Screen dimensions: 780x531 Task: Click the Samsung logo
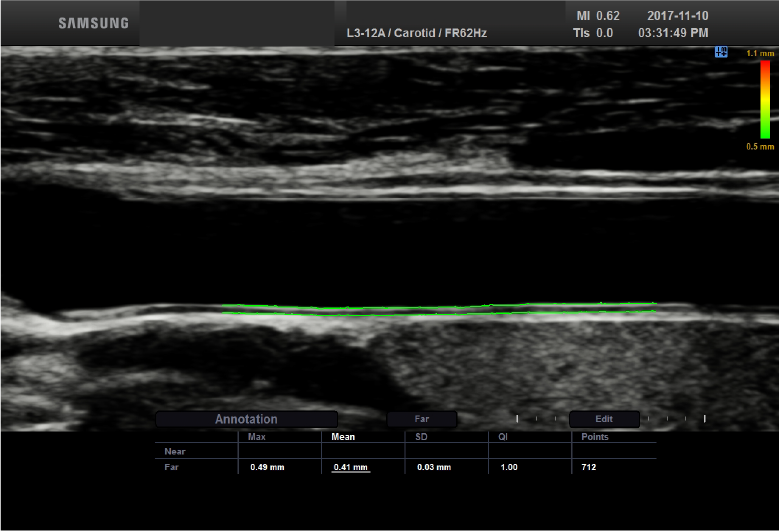coord(93,23)
